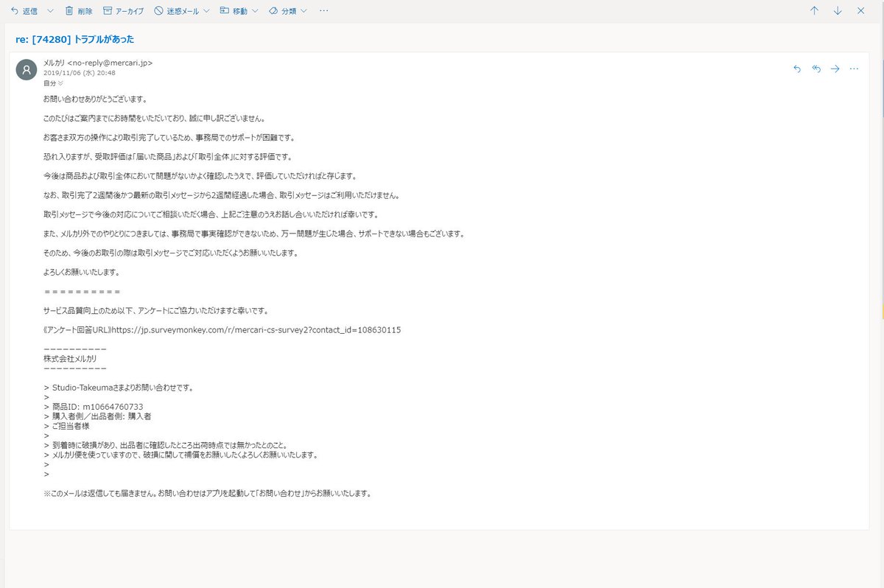Click the reply arrow icon in message header
The height and width of the screenshot is (588, 884).
pos(796,69)
